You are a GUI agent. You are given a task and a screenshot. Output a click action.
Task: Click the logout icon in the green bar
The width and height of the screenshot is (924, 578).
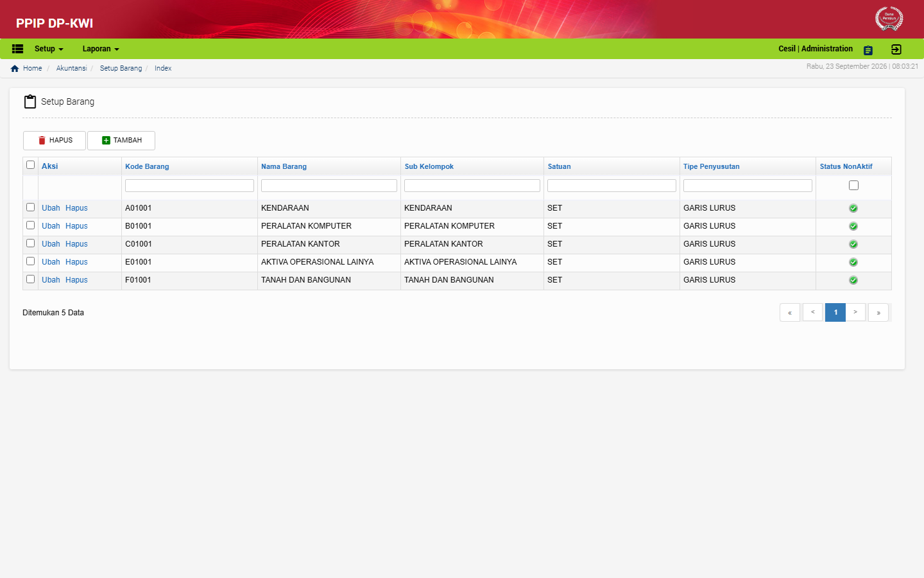point(896,49)
